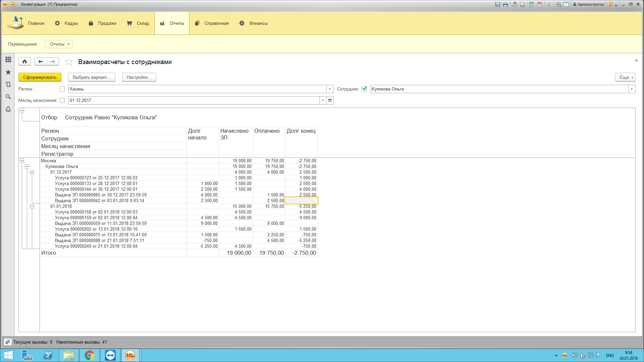Go back with the left arrow
The image size is (644, 362).
pyautogui.click(x=41, y=61)
